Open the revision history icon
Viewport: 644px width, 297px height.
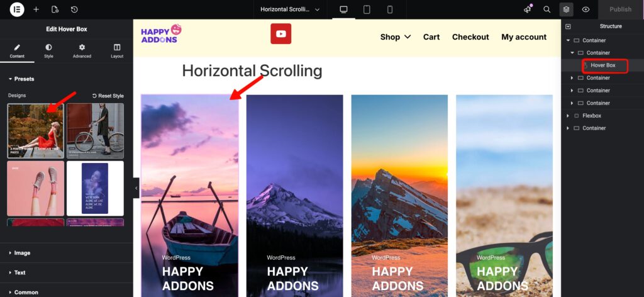[x=74, y=9]
